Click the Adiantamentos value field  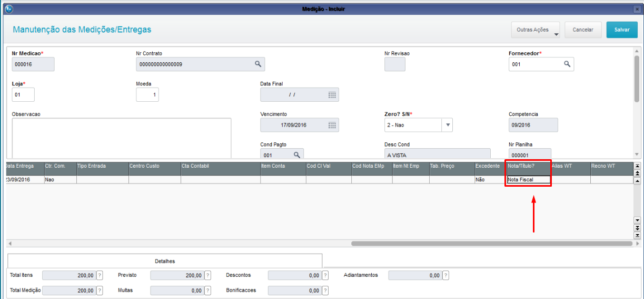[x=415, y=275]
